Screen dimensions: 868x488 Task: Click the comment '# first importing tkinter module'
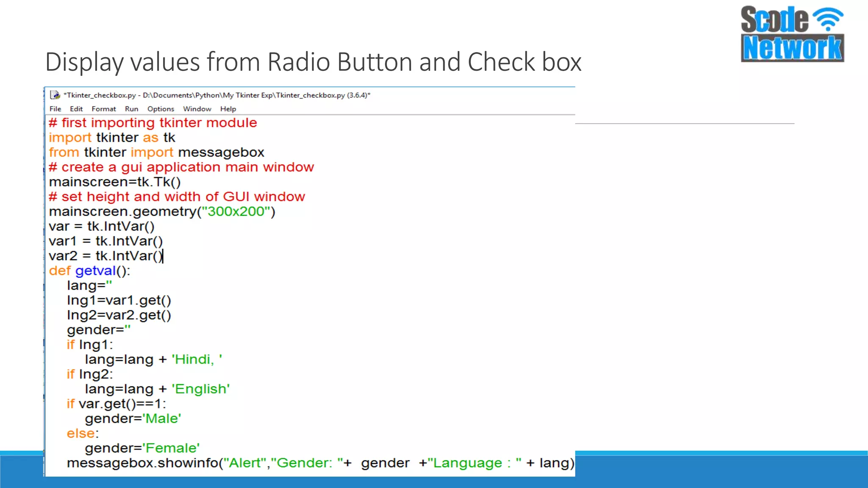point(153,123)
